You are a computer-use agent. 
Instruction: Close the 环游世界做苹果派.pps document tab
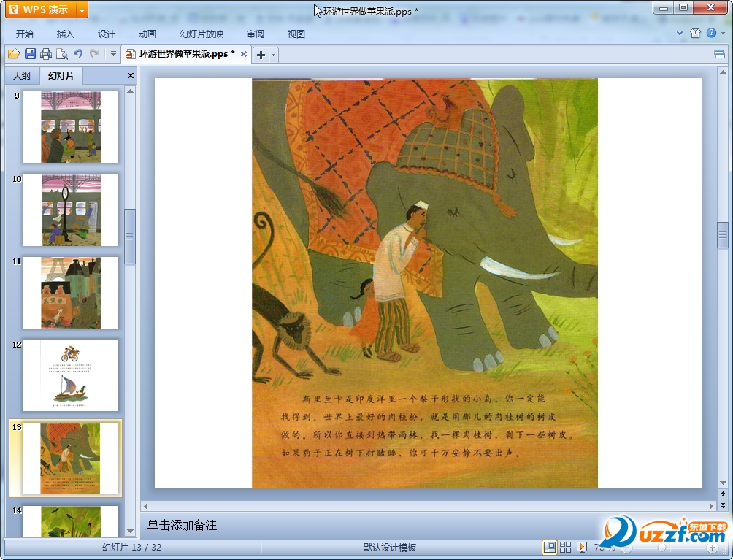(244, 54)
